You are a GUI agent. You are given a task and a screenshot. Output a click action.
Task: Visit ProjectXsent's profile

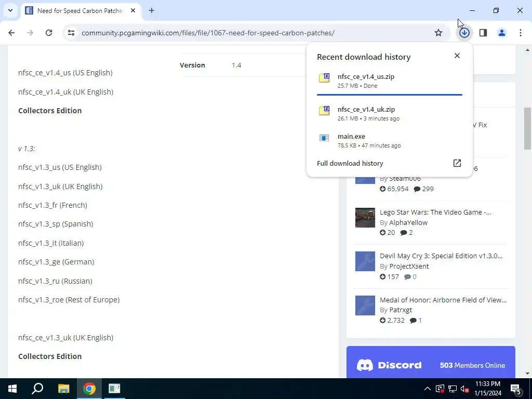point(409,267)
